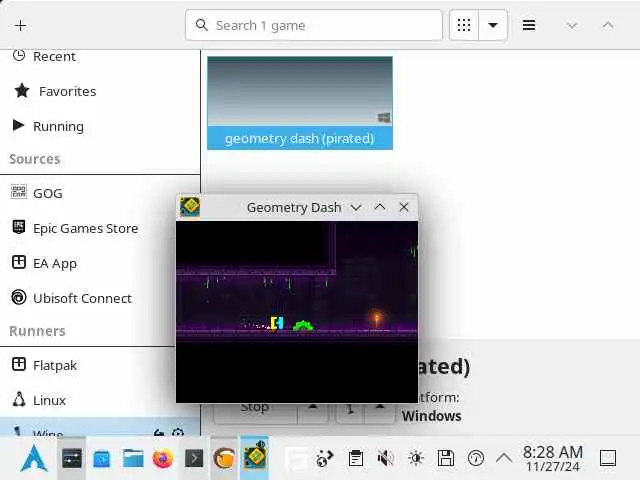Switch to grid view with dotted icon
This screenshot has width=640, height=480.
(x=464, y=25)
